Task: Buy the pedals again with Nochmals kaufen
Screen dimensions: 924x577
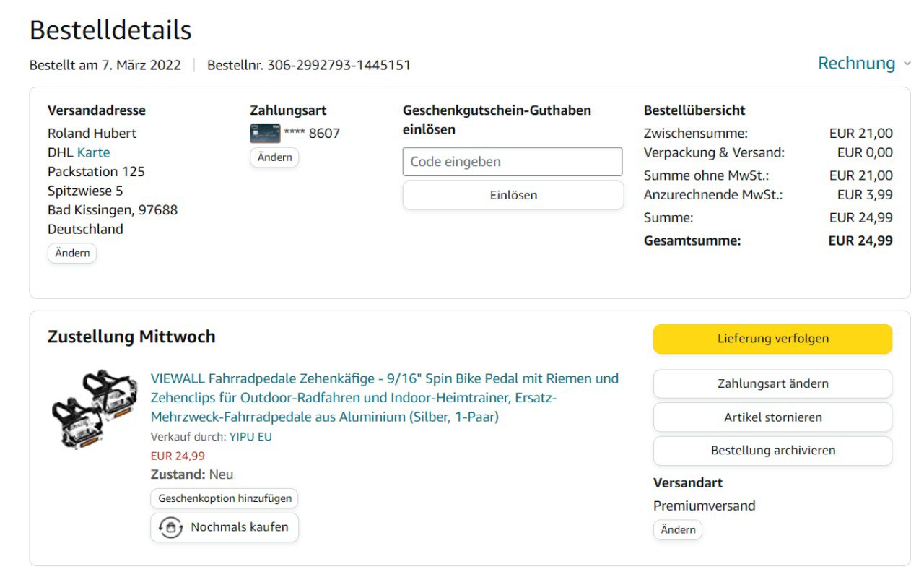Action: coord(239,527)
